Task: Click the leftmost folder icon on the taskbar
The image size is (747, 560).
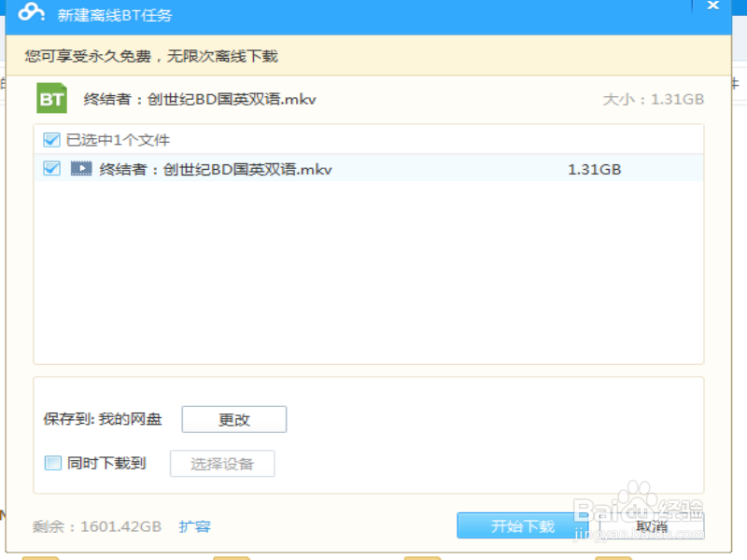Action: [x=42, y=556]
